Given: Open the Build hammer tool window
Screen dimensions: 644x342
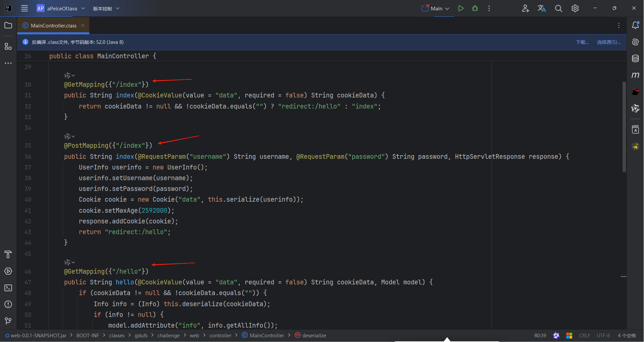Looking at the screenshot, I should 8,254.
